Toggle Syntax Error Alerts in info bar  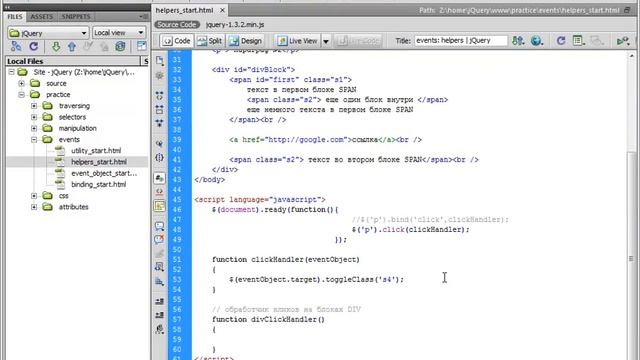(x=160, y=205)
